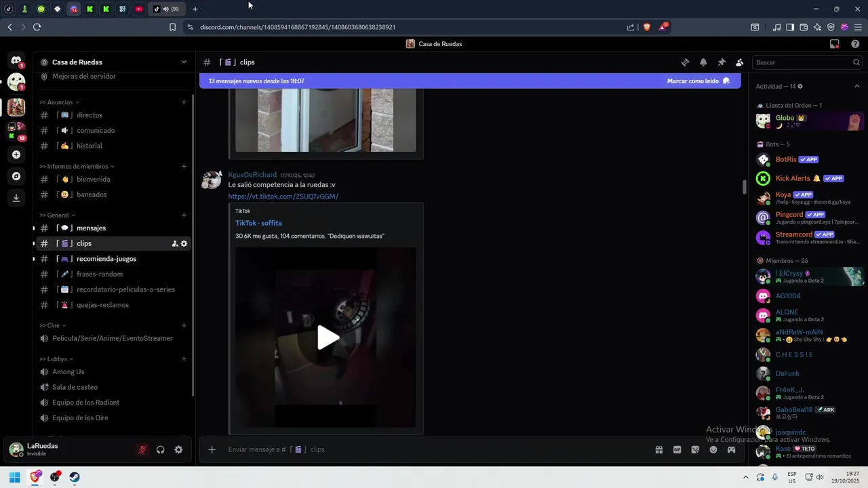Toggle headphones deafen in user panel
Viewport: 868px width, 488px height.
(x=161, y=449)
